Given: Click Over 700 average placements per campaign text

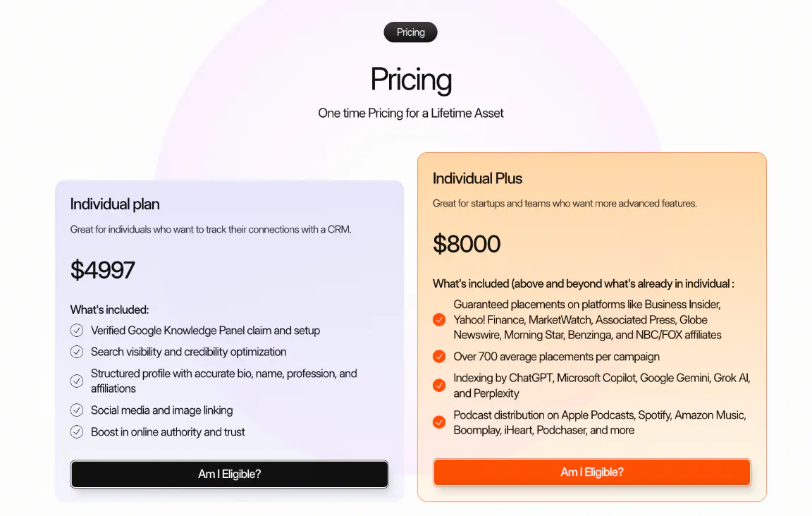Looking at the screenshot, I should pos(557,357).
